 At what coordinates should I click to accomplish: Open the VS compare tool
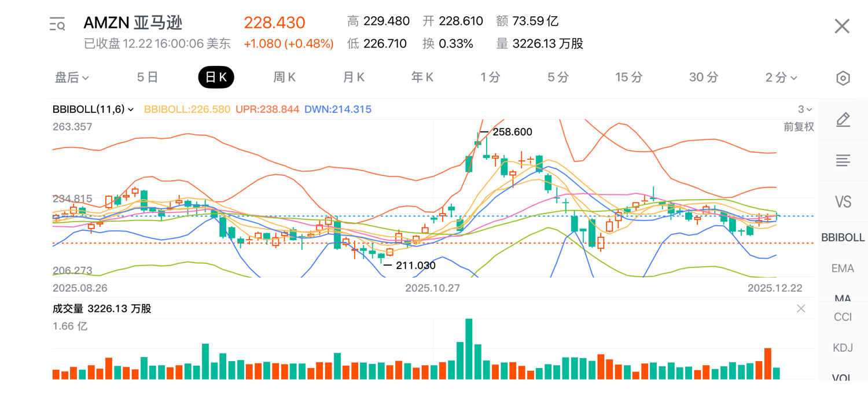coord(843,201)
